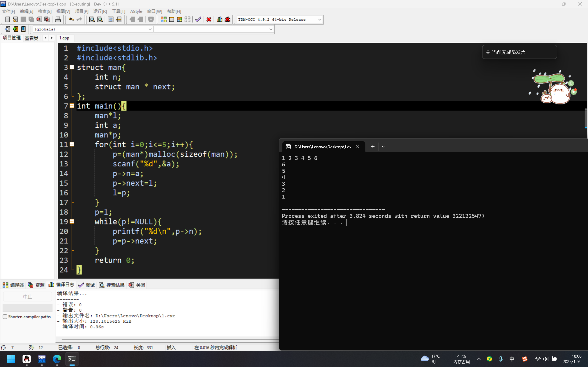Click the New file toolbar icon
Screen dimensions: 588x367
click(8, 20)
